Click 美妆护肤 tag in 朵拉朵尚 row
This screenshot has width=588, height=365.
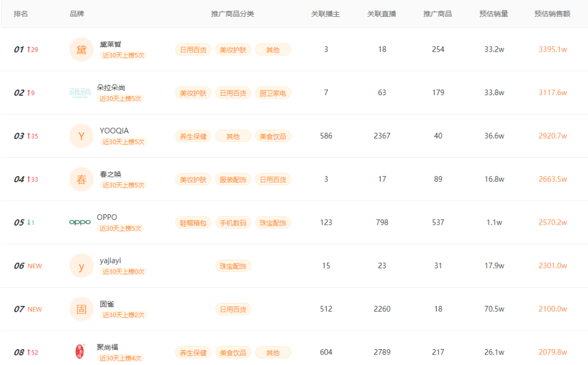(193, 93)
